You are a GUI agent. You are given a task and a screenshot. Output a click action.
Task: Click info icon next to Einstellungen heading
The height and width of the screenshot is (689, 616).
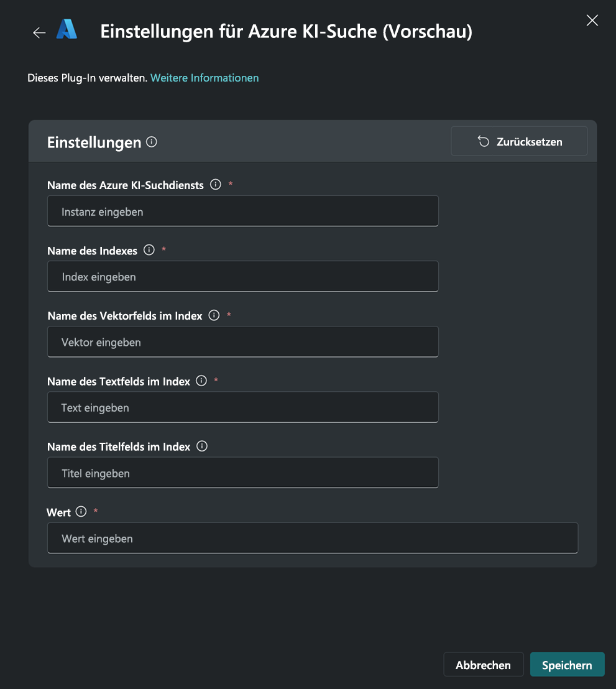pyautogui.click(x=152, y=142)
